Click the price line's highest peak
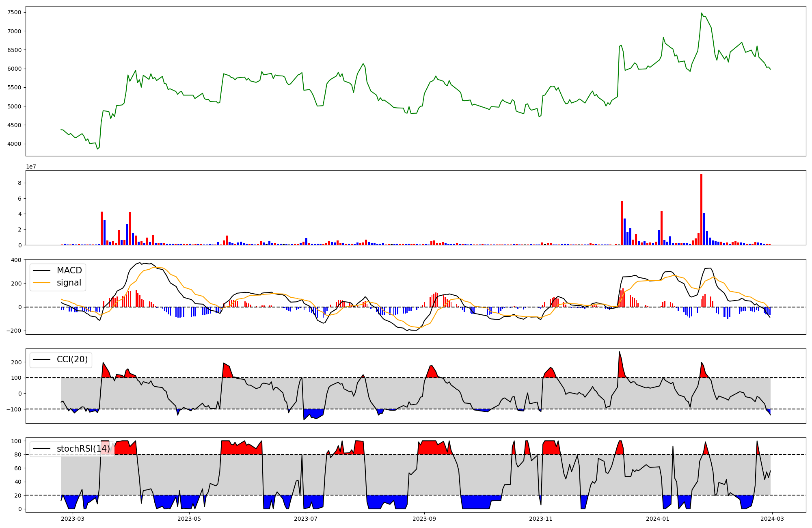This screenshot has width=812, height=528. coord(702,13)
